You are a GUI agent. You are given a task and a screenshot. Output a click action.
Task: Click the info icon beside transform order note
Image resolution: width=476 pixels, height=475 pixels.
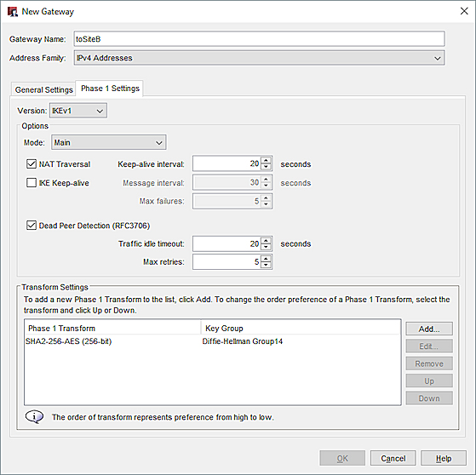(x=34, y=417)
